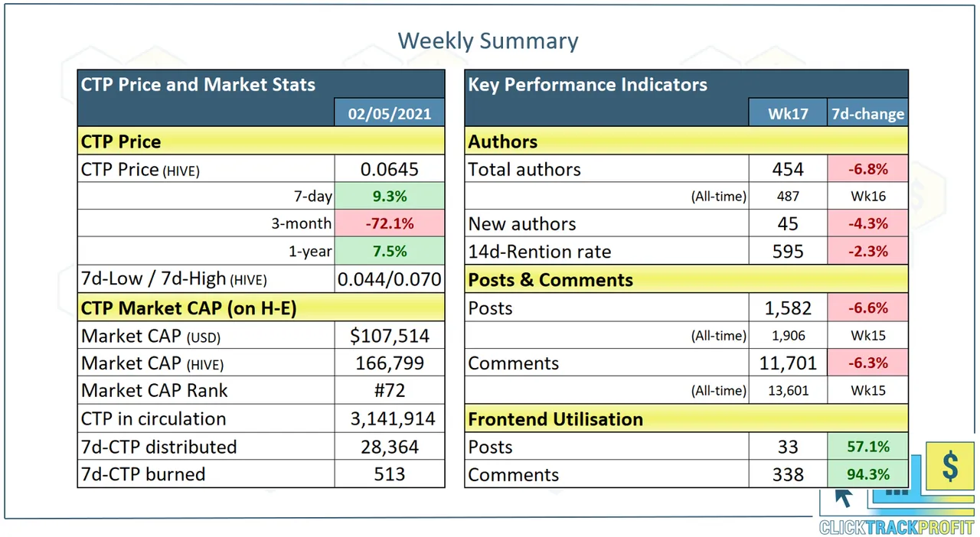
Task: Click the 513 burned value
Action: click(390, 474)
